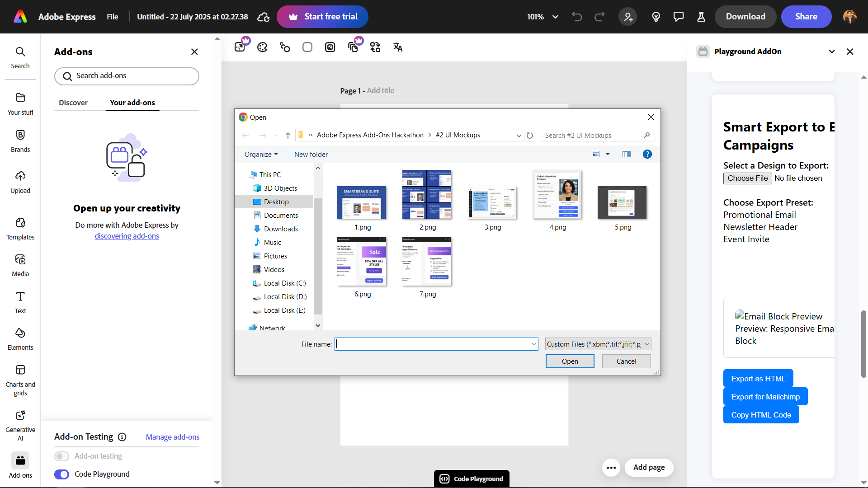Open the Custom Files type dropdown
This screenshot has height=488, width=868.
[598, 344]
